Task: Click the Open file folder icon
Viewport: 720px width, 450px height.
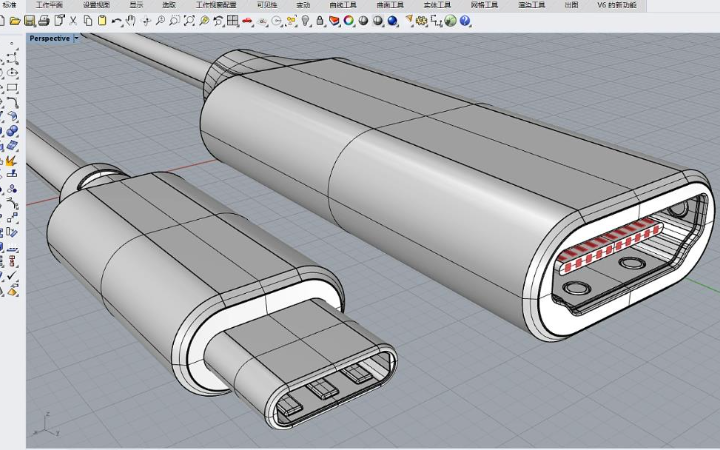Action: [x=15, y=20]
